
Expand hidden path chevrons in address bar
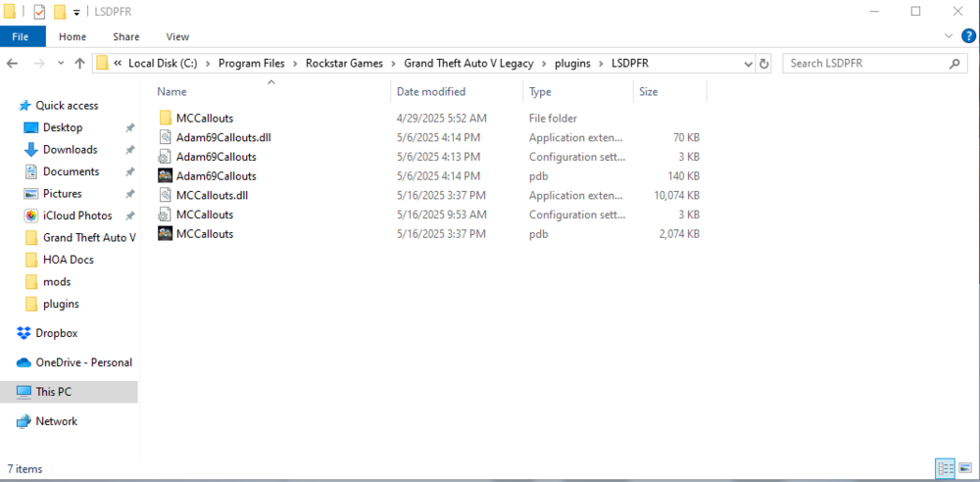118,63
